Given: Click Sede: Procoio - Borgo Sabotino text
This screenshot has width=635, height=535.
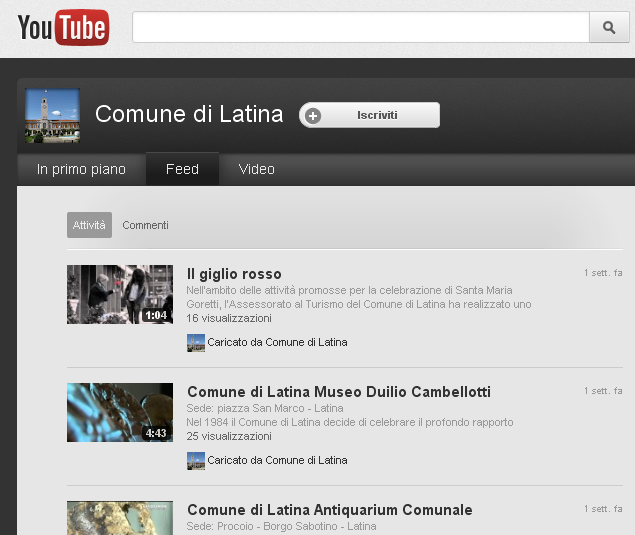Looking at the screenshot, I should [x=281, y=526].
